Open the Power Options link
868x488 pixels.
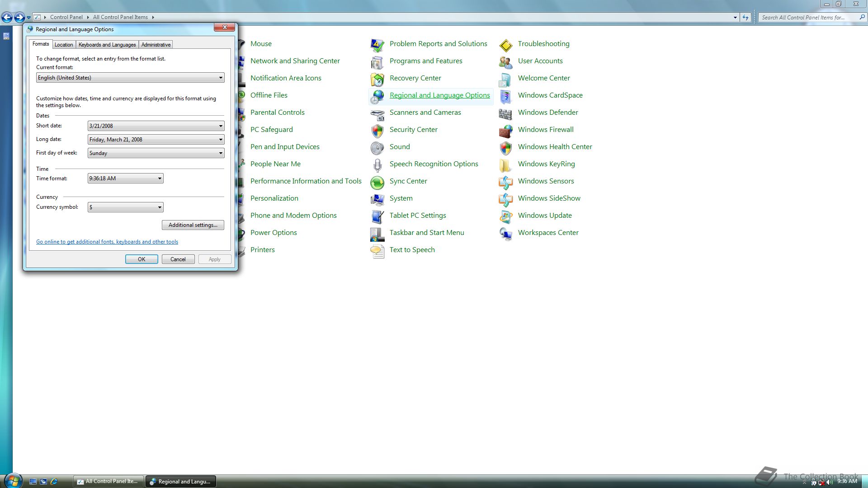(274, 233)
